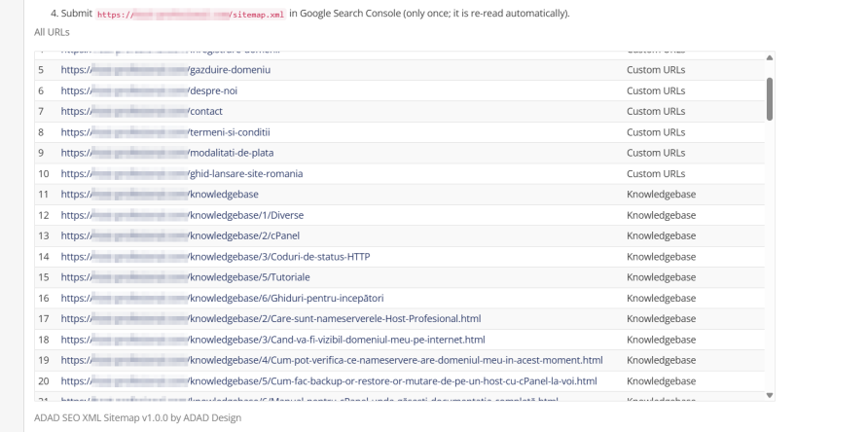Open the ghid-lansare-site-romania URL link
The image size is (868, 432).
tap(182, 174)
